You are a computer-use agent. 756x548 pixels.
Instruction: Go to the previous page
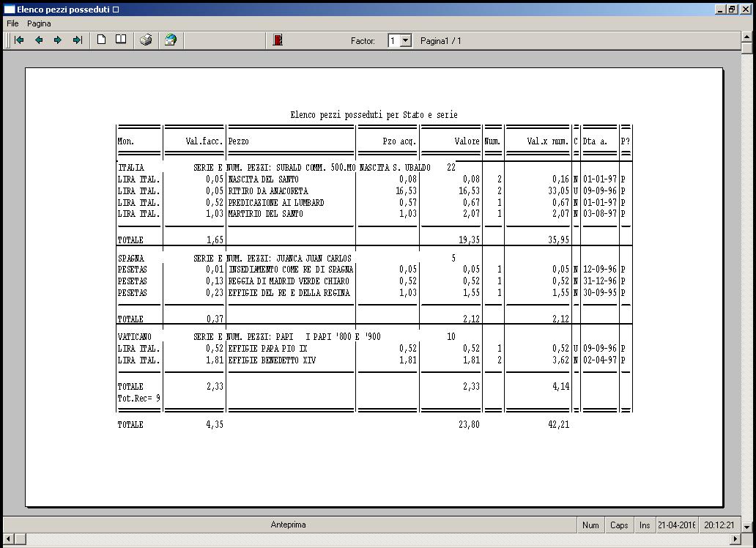[39, 40]
